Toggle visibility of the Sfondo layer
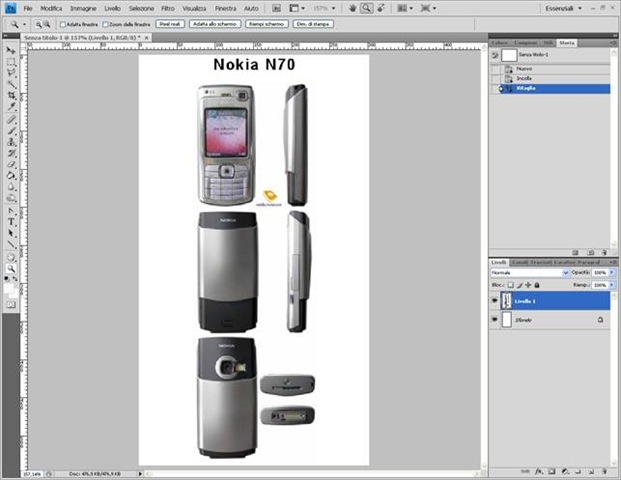Image resolution: width=621 pixels, height=480 pixels. [x=494, y=320]
